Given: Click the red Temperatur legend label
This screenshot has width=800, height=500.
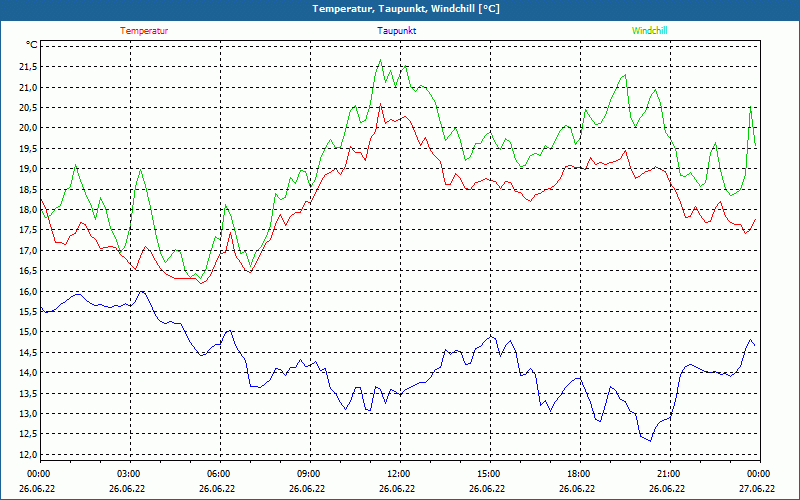Looking at the screenshot, I should tap(144, 31).
